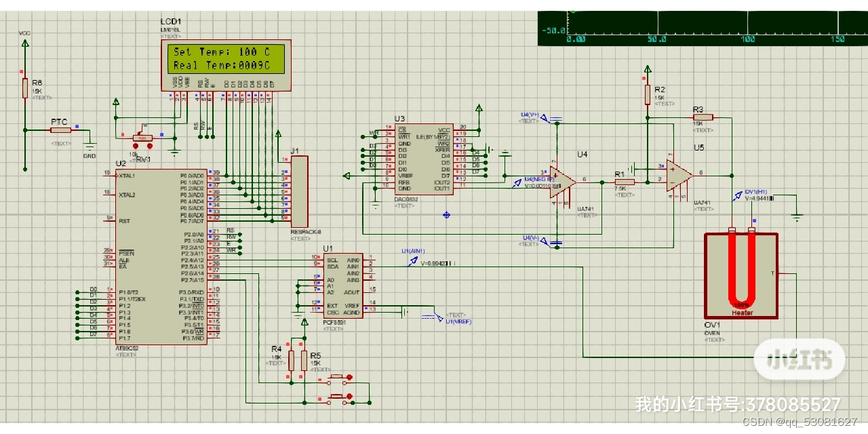Screen dimensions: 868x434
Task: Click the VREF pin label on U3
Action: point(406,175)
